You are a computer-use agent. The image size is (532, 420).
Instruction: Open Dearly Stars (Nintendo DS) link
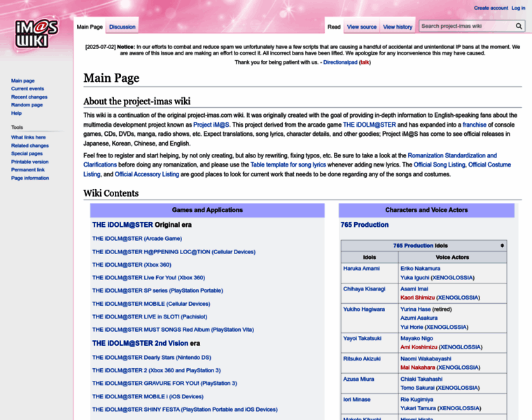click(152, 358)
